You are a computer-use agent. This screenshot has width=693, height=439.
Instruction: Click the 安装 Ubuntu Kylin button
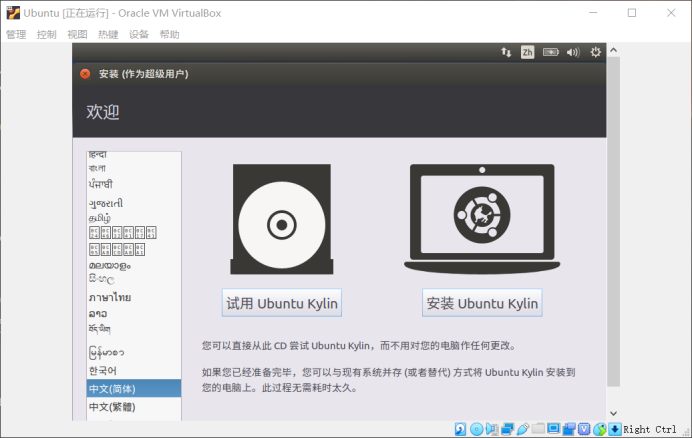[x=482, y=303]
